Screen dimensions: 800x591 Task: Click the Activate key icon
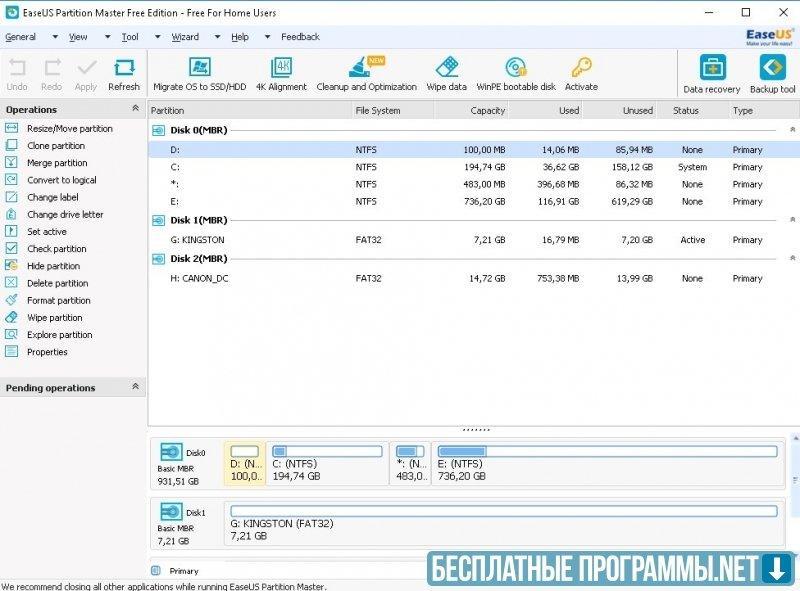(x=581, y=75)
